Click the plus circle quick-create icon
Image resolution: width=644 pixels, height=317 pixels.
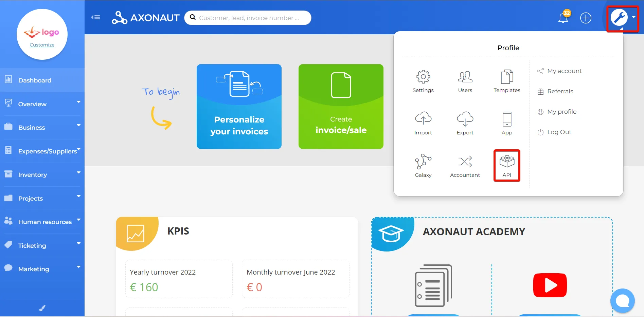(x=586, y=18)
